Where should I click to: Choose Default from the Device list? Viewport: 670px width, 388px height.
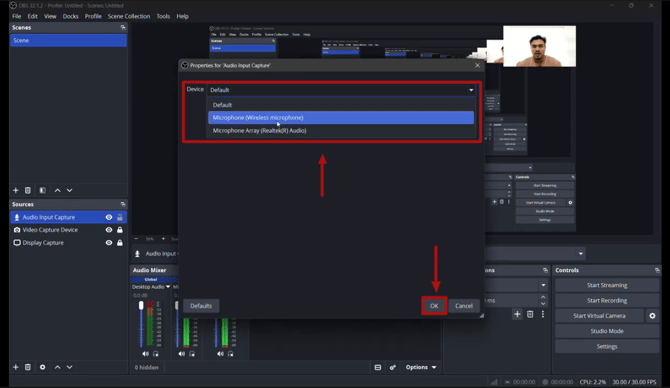(341, 105)
